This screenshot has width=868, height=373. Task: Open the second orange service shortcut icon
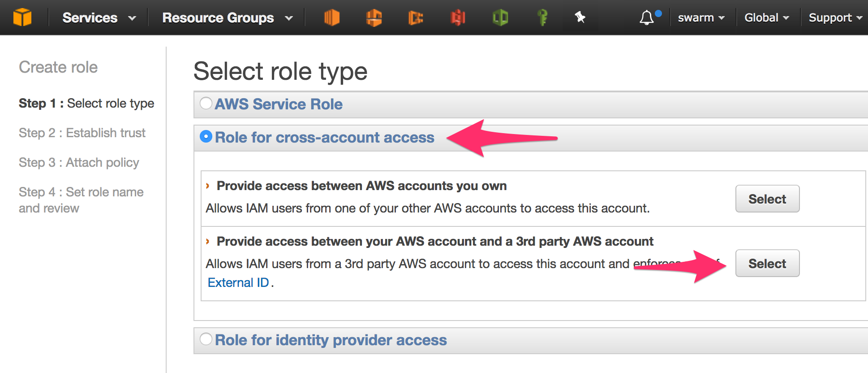pos(374,17)
